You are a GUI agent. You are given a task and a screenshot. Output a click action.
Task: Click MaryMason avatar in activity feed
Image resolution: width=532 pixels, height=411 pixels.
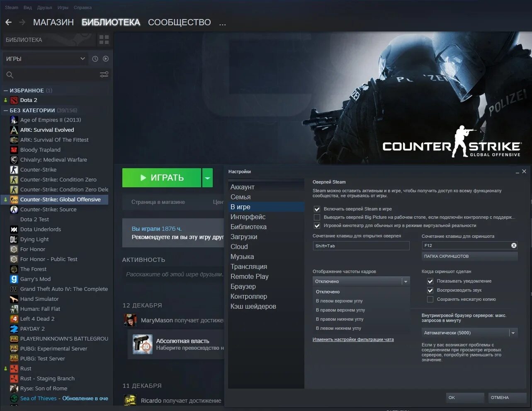coord(130,320)
